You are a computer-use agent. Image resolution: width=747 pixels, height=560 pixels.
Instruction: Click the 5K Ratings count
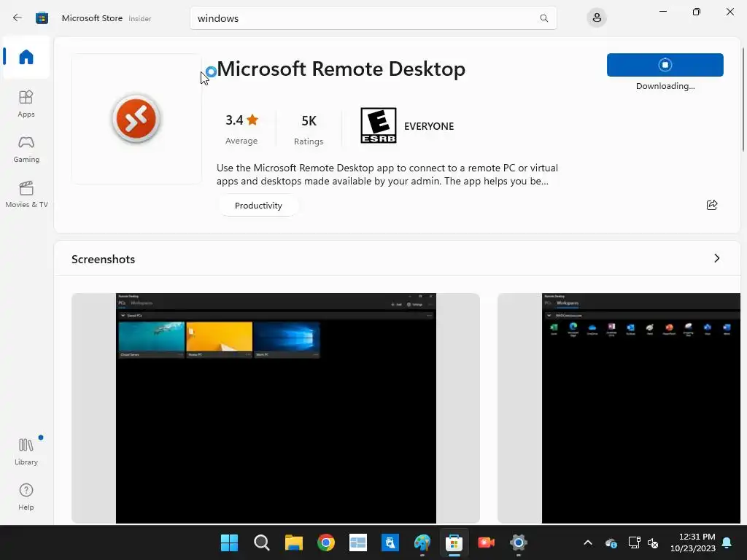(309, 129)
